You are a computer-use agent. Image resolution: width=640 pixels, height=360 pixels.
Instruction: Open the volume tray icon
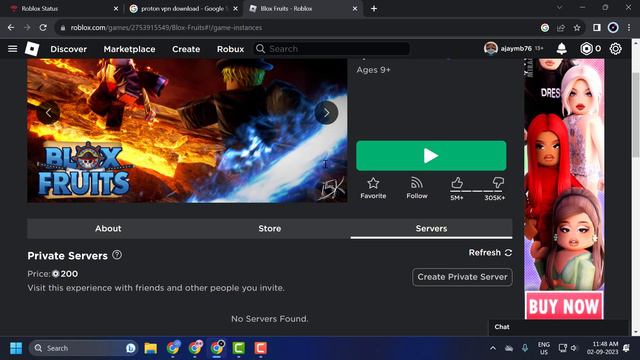574,348
